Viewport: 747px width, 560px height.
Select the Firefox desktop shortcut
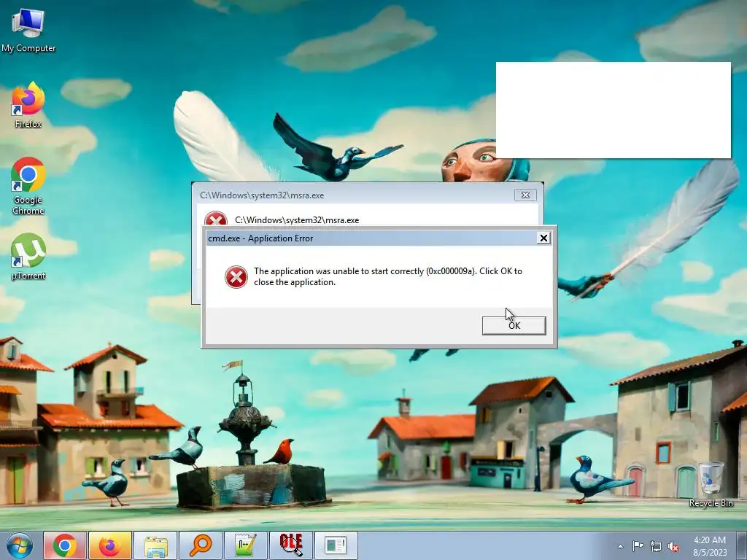pyautogui.click(x=28, y=105)
